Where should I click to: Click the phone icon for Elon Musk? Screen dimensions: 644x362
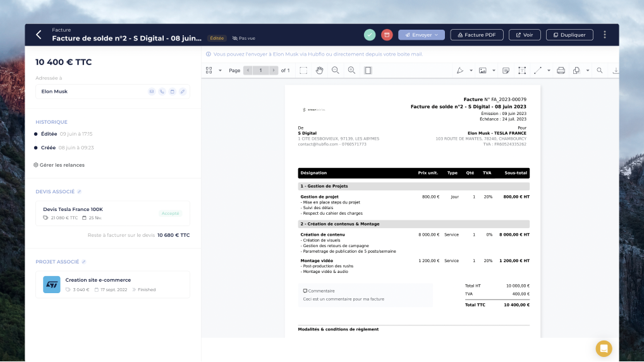click(162, 92)
